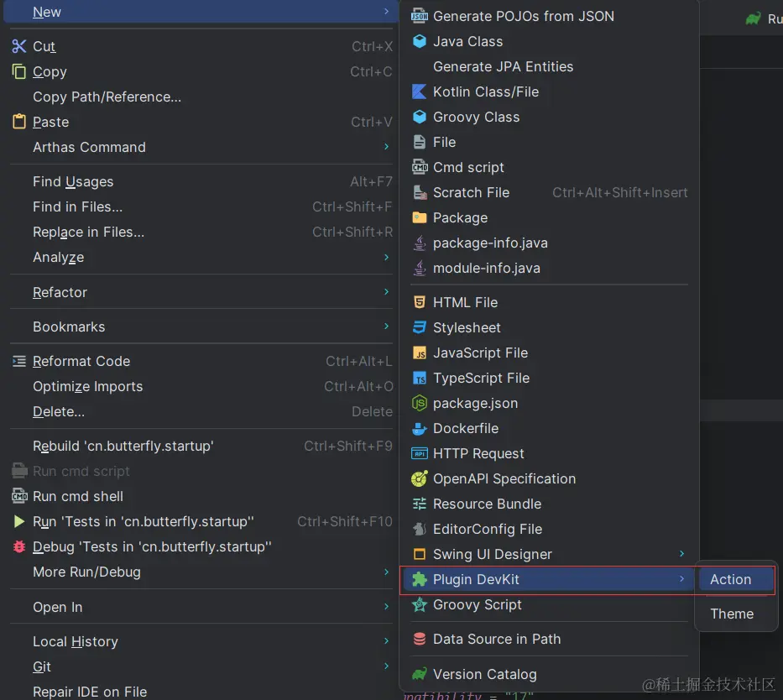Click the Groovy Script star icon
Screen dimensions: 783x700
click(420, 604)
